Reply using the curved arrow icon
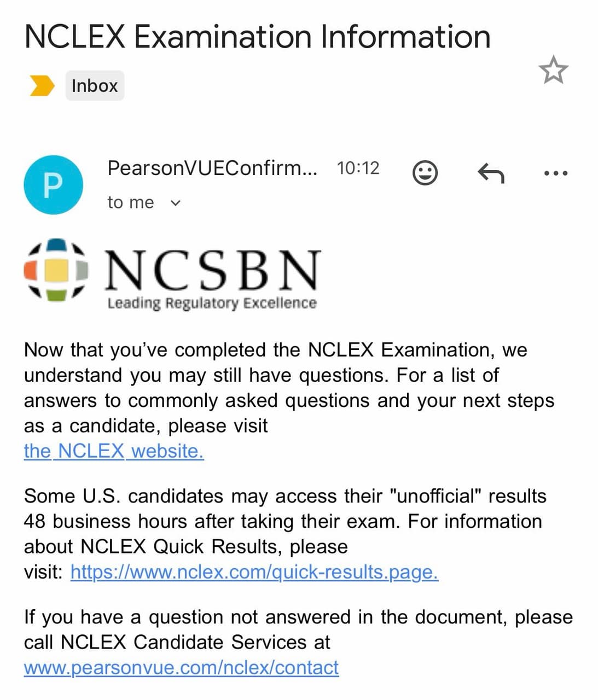 pyautogui.click(x=491, y=173)
